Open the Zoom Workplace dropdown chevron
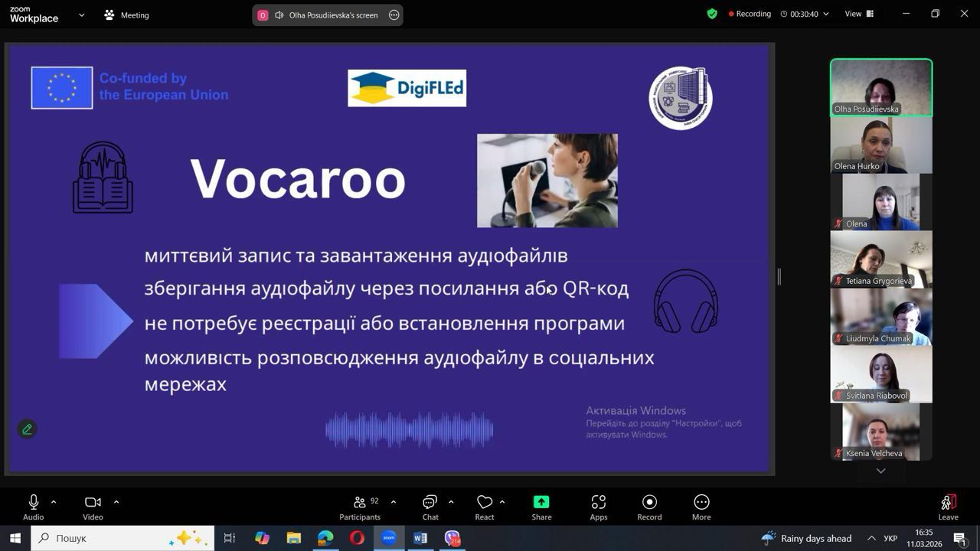This screenshot has height=551, width=980. [x=82, y=15]
